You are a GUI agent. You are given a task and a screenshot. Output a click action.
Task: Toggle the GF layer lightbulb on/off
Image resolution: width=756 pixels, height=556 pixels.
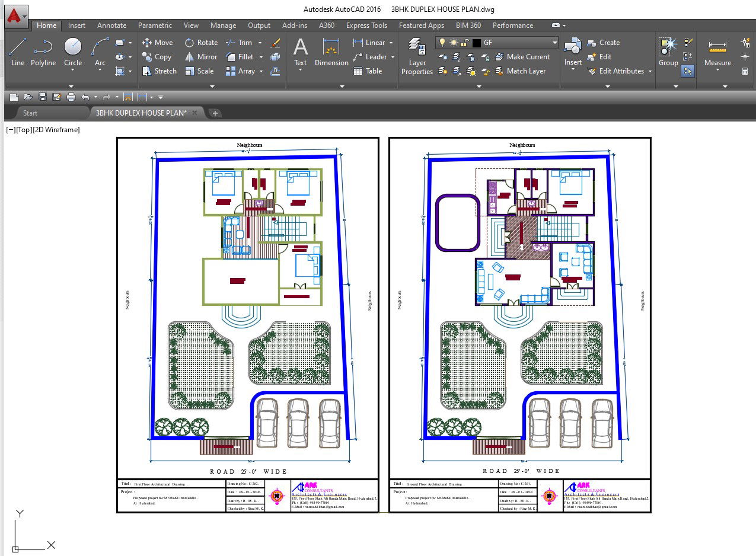pyautogui.click(x=442, y=43)
